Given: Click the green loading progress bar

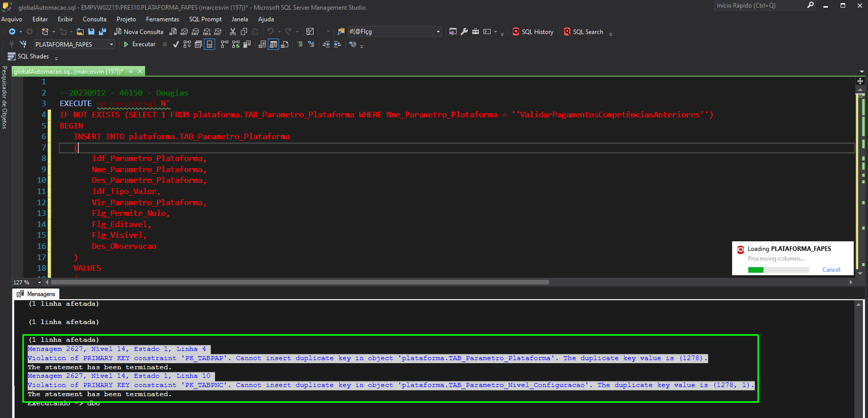Looking at the screenshot, I should coord(778,270).
